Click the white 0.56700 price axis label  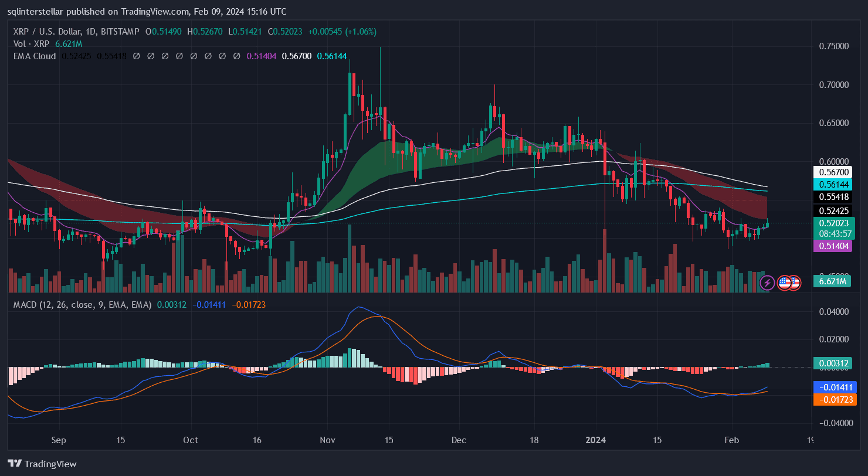[x=833, y=172]
